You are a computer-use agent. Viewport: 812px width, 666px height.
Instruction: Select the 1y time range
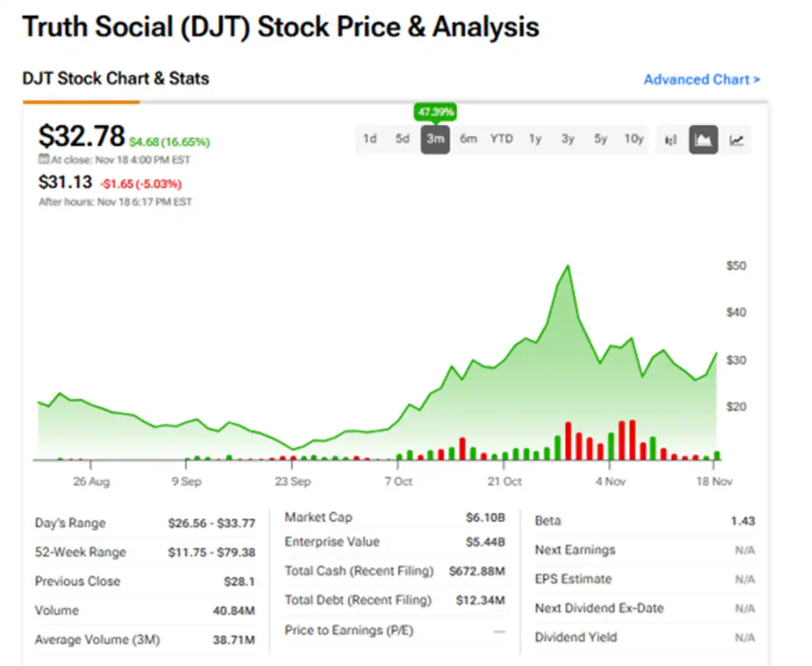click(x=535, y=139)
